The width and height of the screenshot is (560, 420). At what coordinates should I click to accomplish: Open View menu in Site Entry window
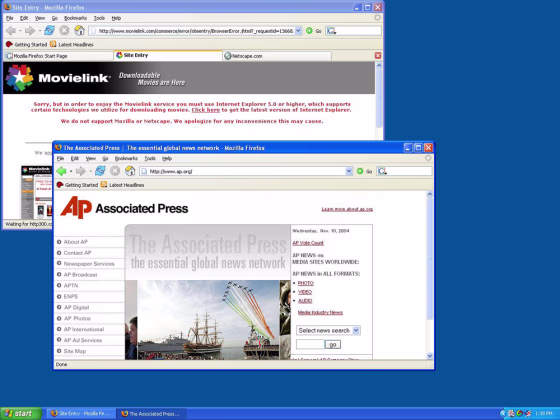pos(40,18)
